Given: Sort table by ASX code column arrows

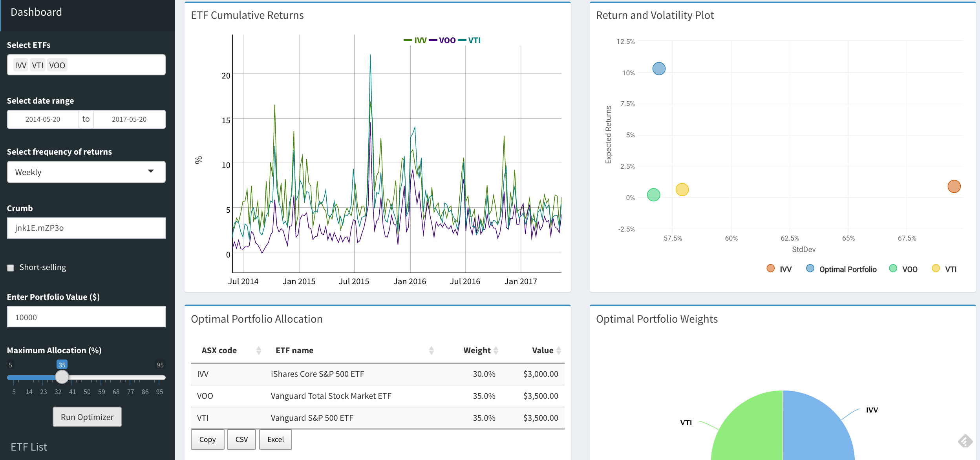Looking at the screenshot, I should point(258,350).
